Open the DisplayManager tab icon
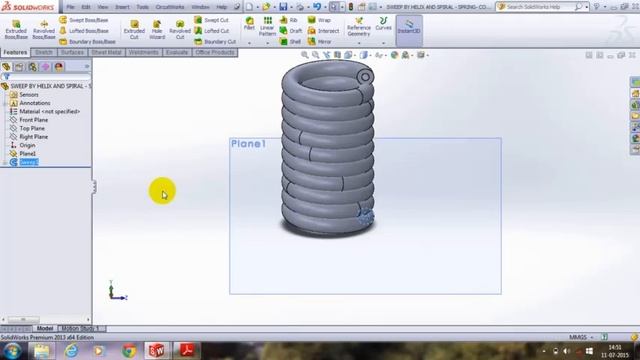 [59, 67]
